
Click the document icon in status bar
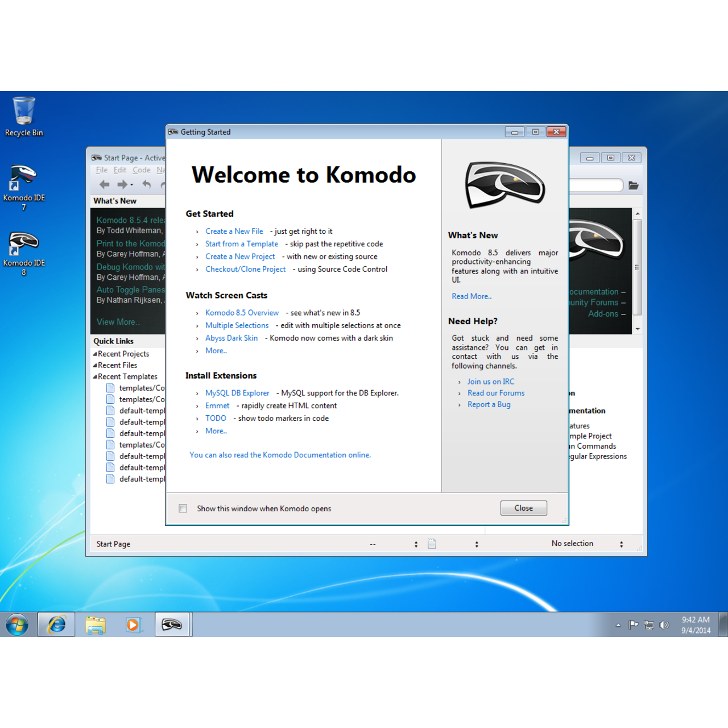coord(432,544)
